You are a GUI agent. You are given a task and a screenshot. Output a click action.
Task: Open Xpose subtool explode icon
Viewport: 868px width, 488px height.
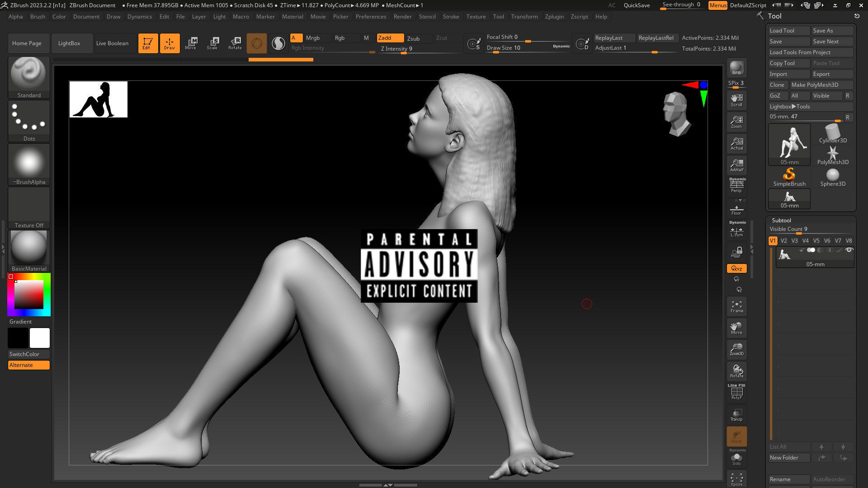736,479
